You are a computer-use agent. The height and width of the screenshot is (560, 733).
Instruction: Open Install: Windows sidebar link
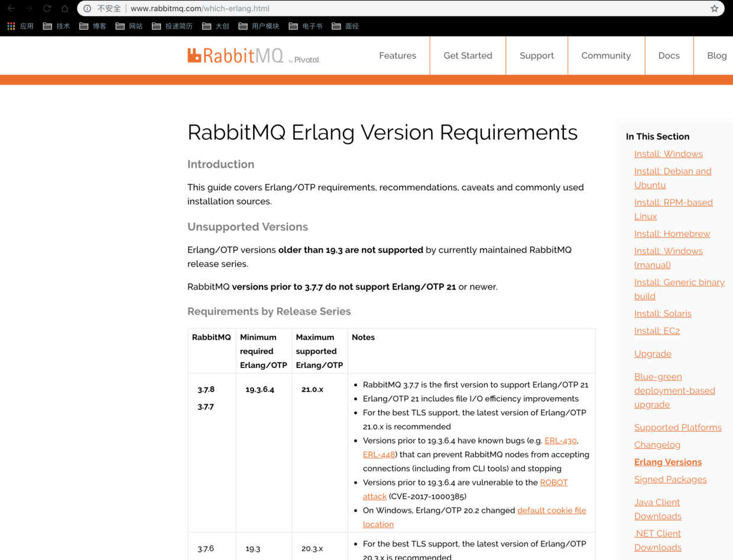[668, 154]
